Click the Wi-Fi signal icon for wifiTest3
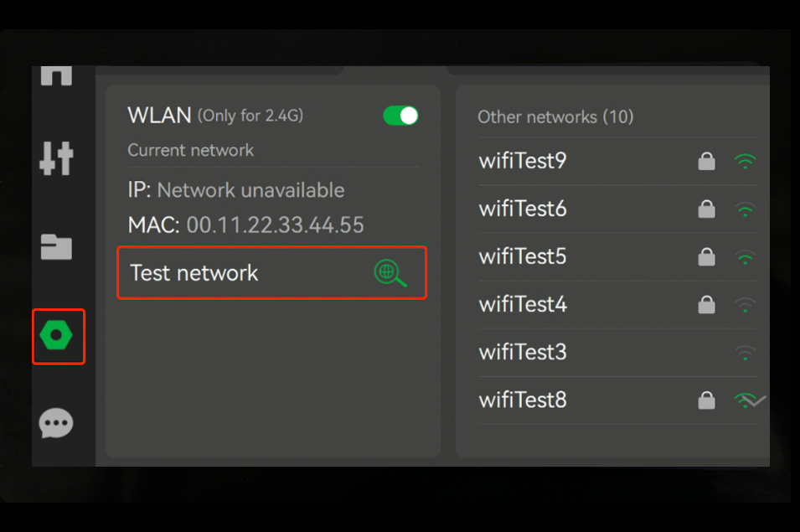 (x=744, y=353)
